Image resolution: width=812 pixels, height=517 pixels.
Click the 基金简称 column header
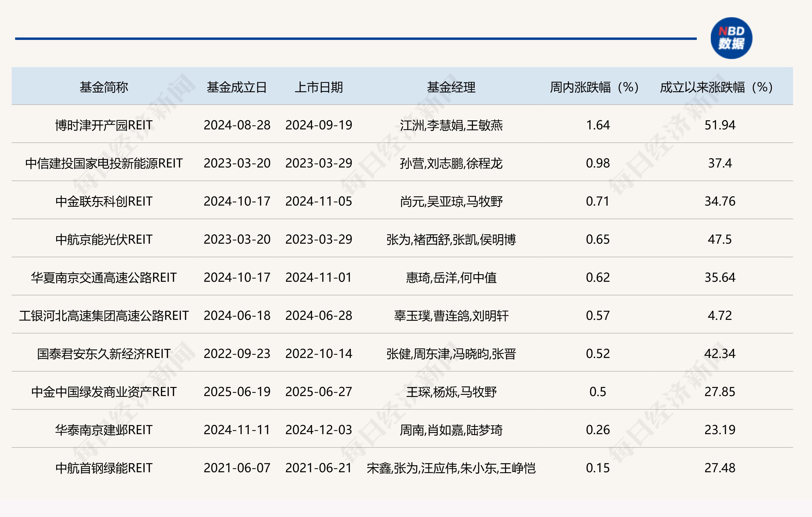pos(103,87)
